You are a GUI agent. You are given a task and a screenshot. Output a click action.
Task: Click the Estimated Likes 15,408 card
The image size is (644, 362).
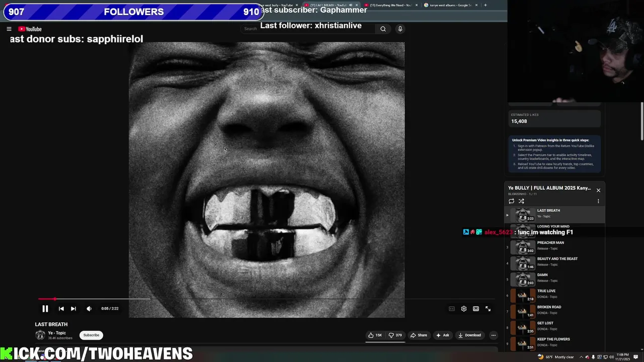point(554,119)
